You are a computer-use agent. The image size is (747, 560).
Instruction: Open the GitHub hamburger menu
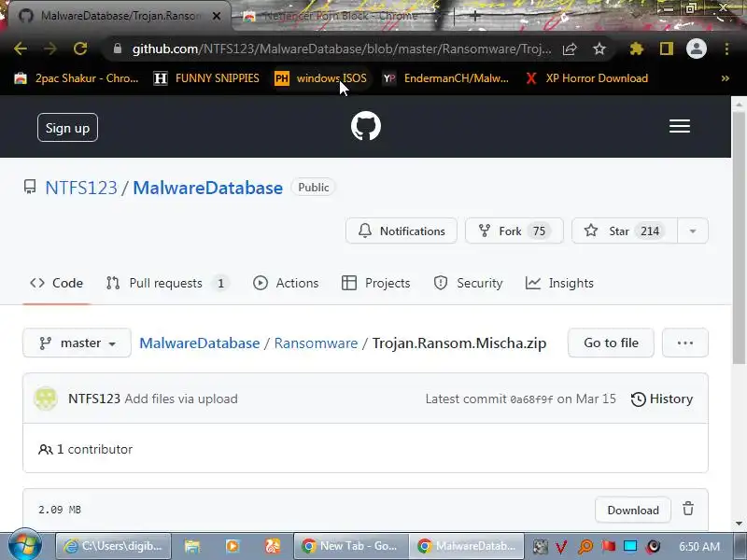(680, 126)
